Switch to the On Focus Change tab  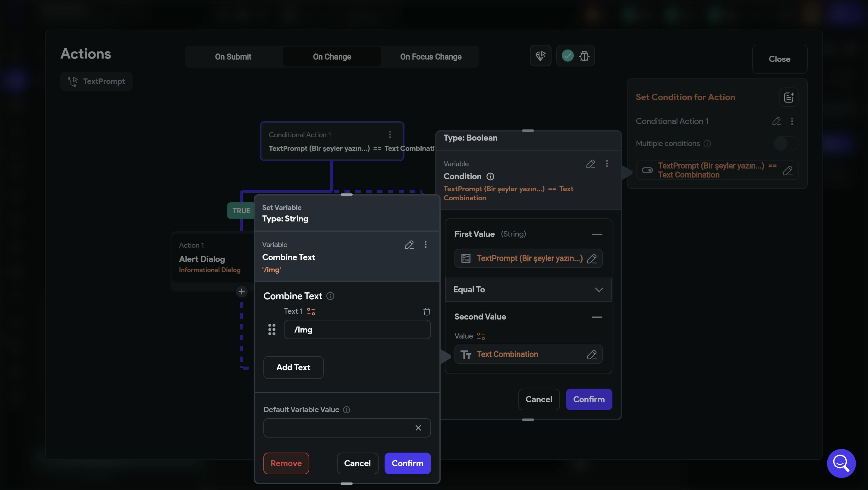click(431, 57)
